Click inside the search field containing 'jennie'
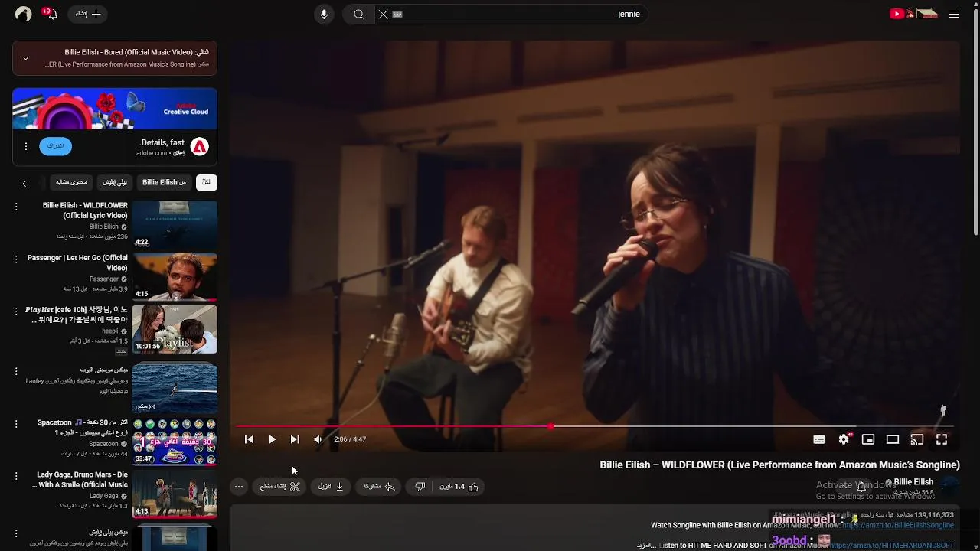This screenshot has width=980, height=551. coord(513,14)
